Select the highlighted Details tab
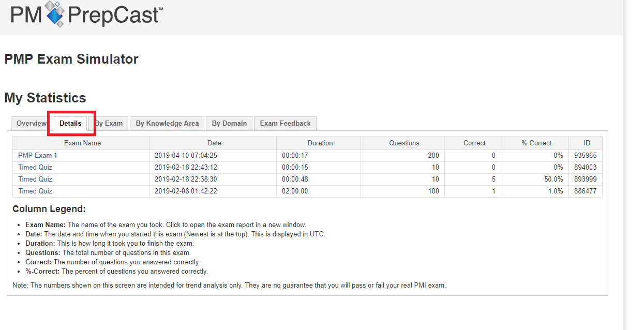This screenshot has height=330, width=644. pyautogui.click(x=70, y=124)
